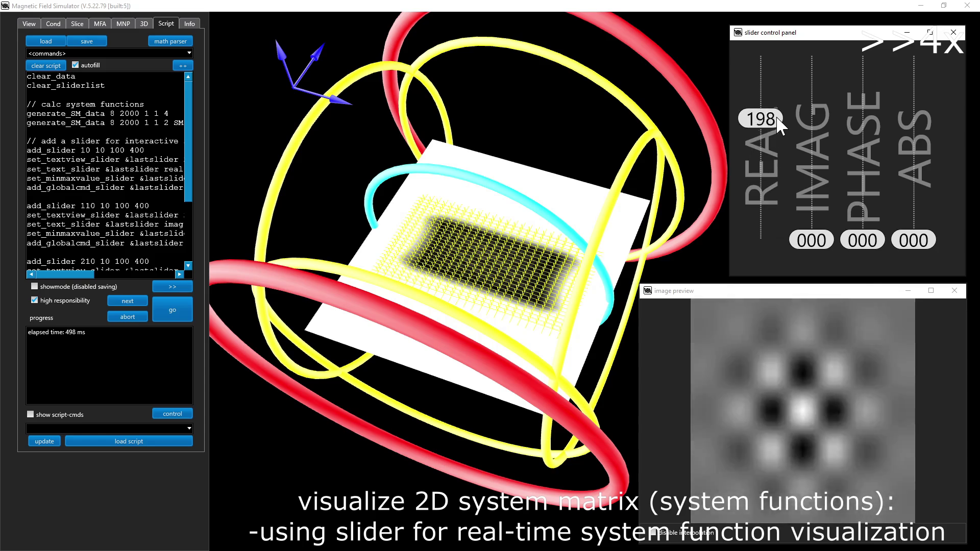Open the Info tab
This screenshot has height=551, width=980.
[x=189, y=24]
